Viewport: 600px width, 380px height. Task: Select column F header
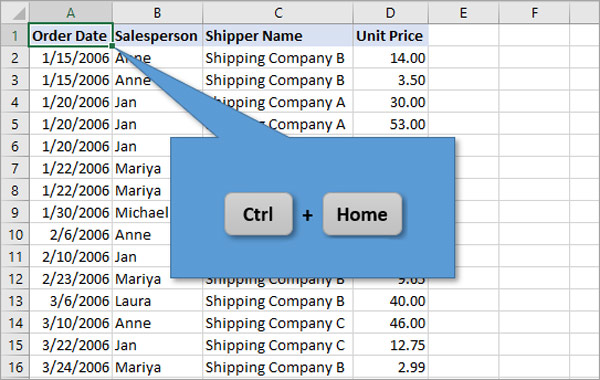[534, 13]
